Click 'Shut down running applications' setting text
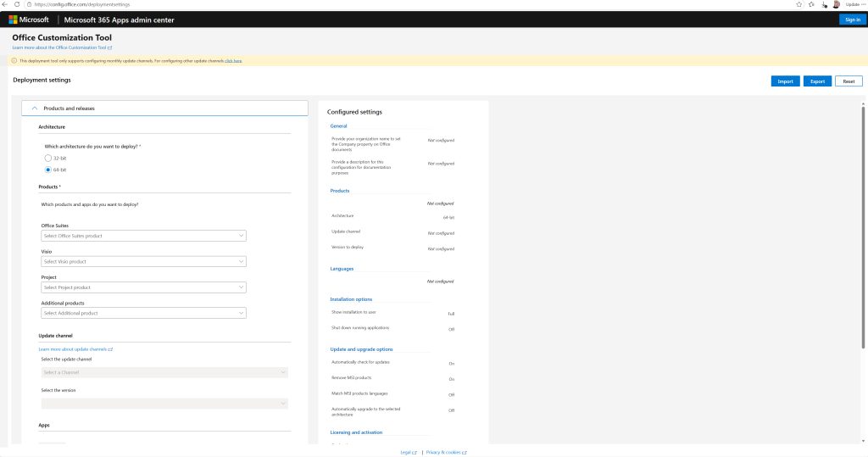 coord(359,328)
